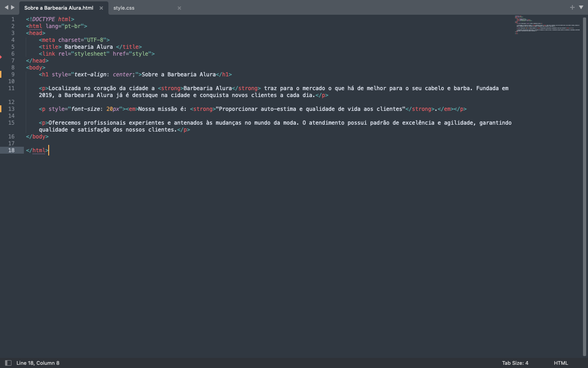The image size is (588, 368).
Task: Select line number 9 in gutter
Action: tap(13, 75)
